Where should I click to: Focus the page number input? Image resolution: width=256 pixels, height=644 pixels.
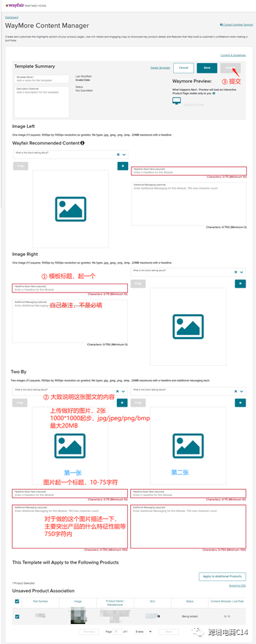(118, 631)
